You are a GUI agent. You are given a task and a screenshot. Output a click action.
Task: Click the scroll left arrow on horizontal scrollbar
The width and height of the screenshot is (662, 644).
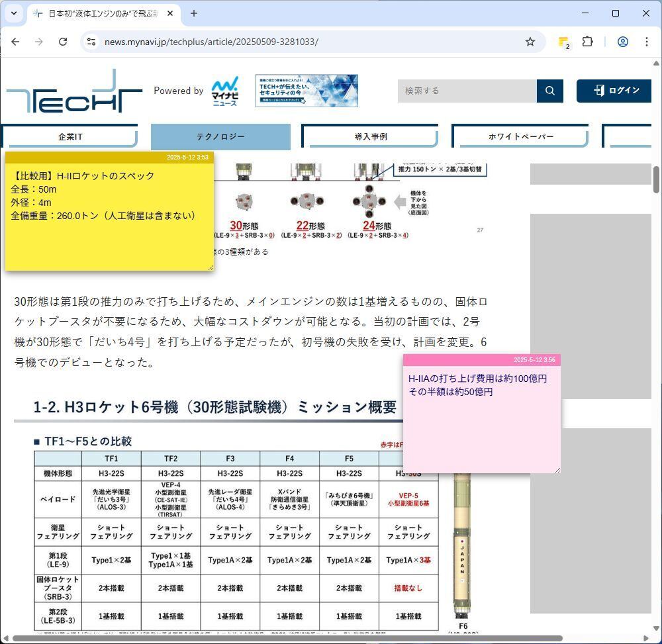click(5, 639)
